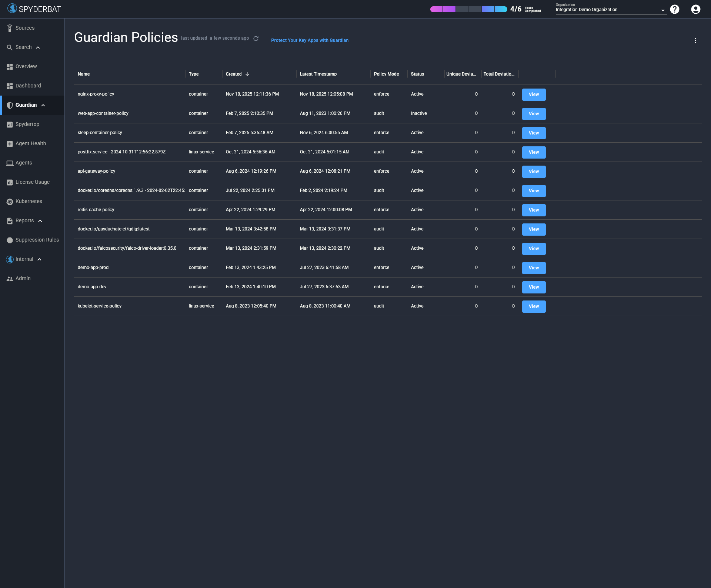Open the Admin section
Image resolution: width=711 pixels, height=588 pixels.
23,278
